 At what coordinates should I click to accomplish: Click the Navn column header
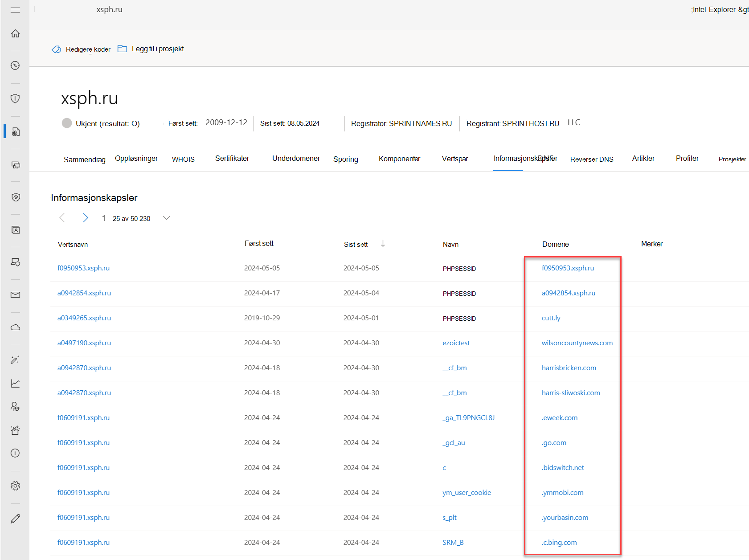[451, 245]
